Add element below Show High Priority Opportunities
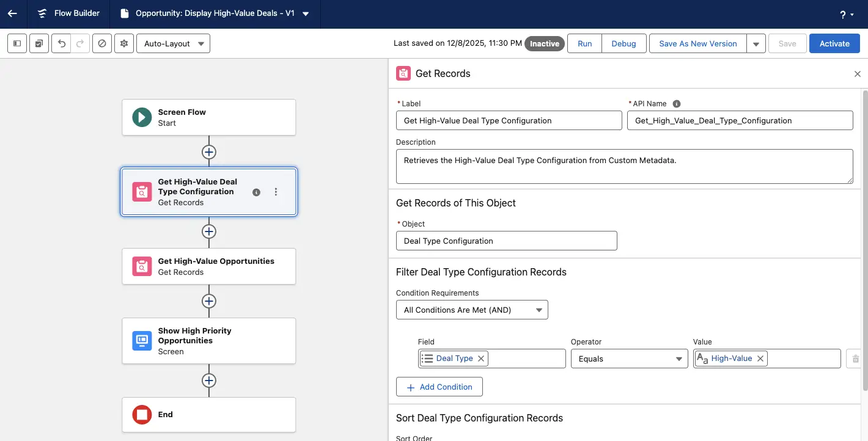Image resolution: width=868 pixels, height=441 pixels. pyautogui.click(x=209, y=381)
